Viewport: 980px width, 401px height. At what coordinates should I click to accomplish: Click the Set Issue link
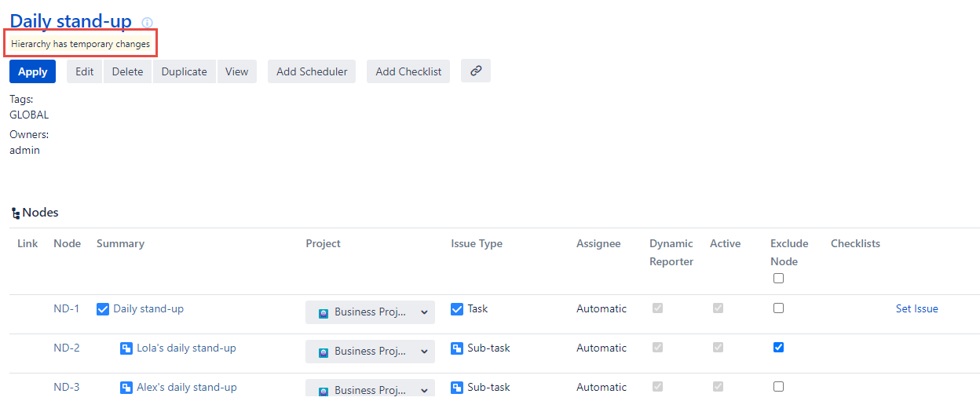click(x=916, y=308)
